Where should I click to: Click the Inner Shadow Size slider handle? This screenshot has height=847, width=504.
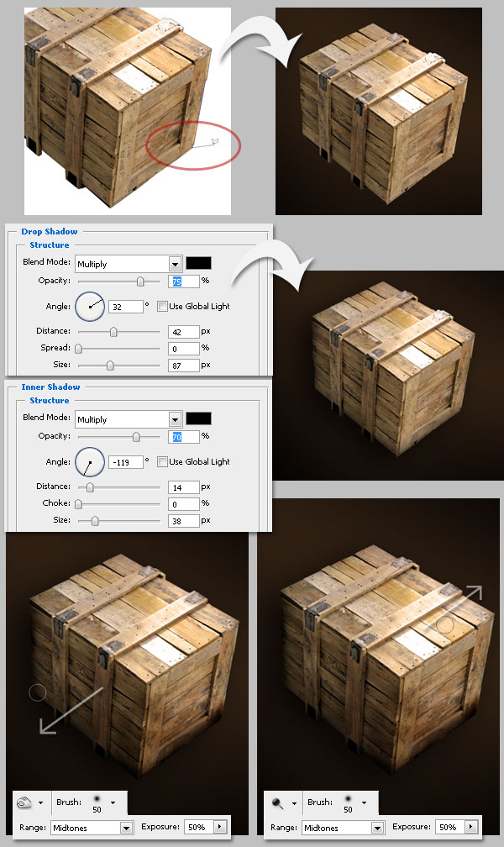pos(95,521)
